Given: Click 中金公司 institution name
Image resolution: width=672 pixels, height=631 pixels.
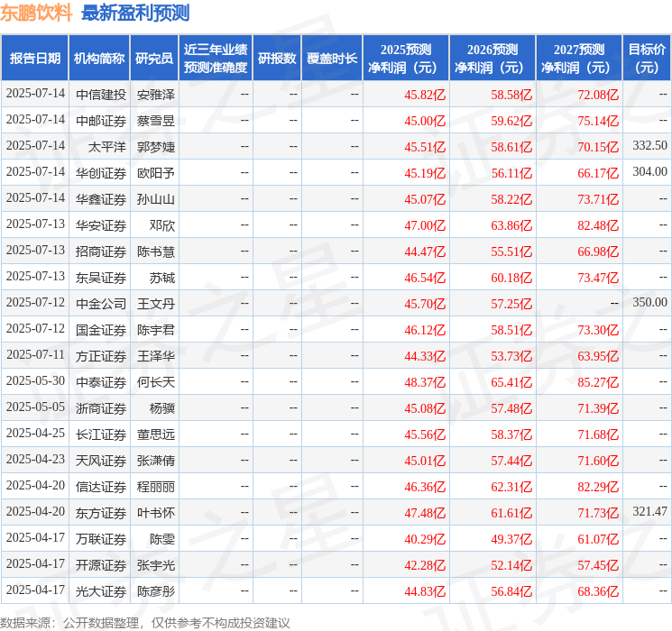Looking at the screenshot, I should point(101,303).
